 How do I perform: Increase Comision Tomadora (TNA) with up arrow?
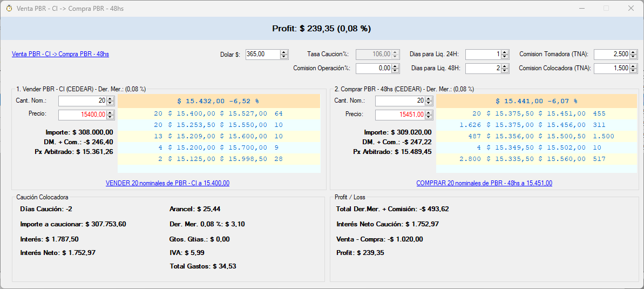pyautogui.click(x=634, y=52)
